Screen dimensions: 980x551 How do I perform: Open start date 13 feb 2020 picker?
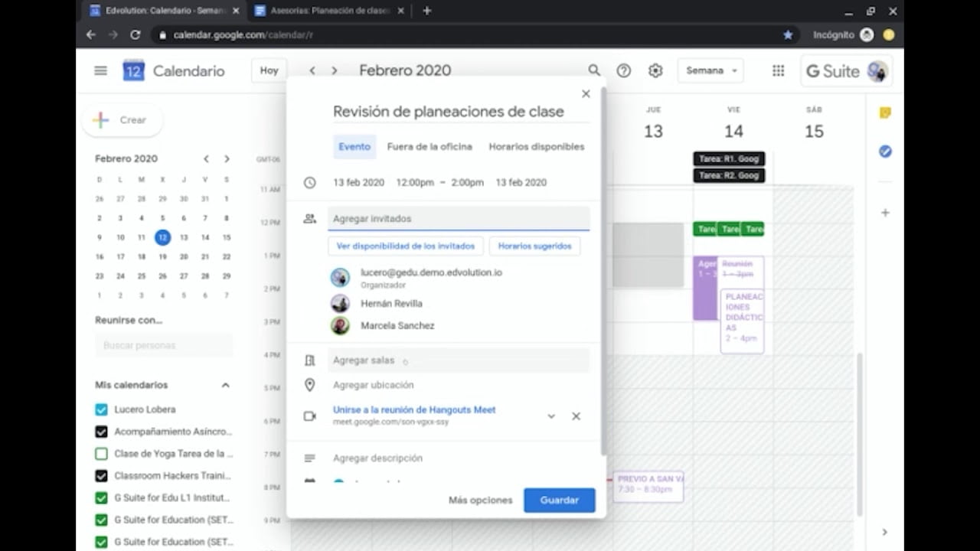[358, 182]
